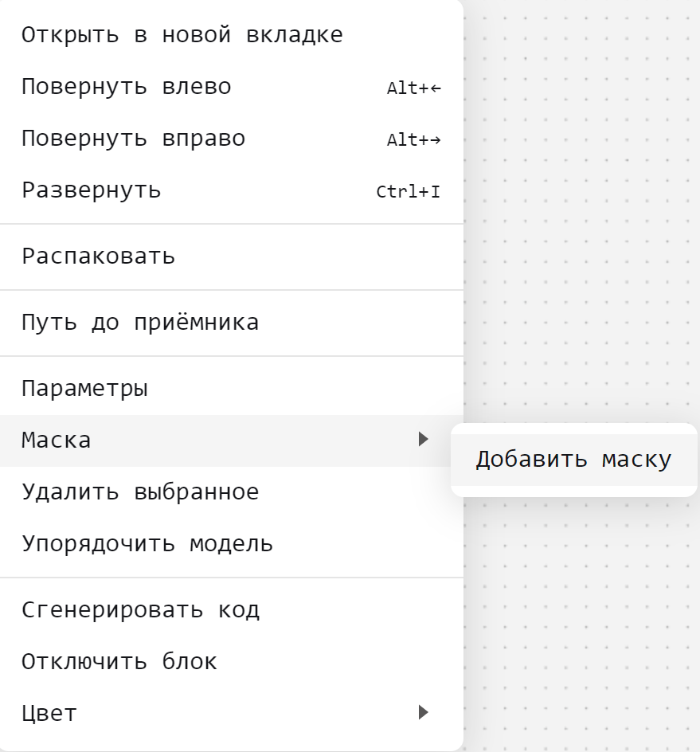The height and width of the screenshot is (752, 700).
Task: Выбрать Добавить маску в подменю Маска
Action: [573, 459]
